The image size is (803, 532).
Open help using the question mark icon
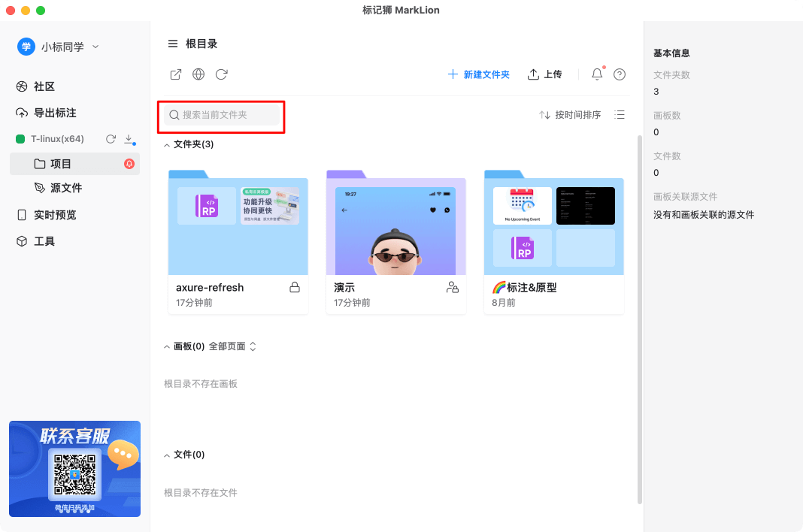619,74
